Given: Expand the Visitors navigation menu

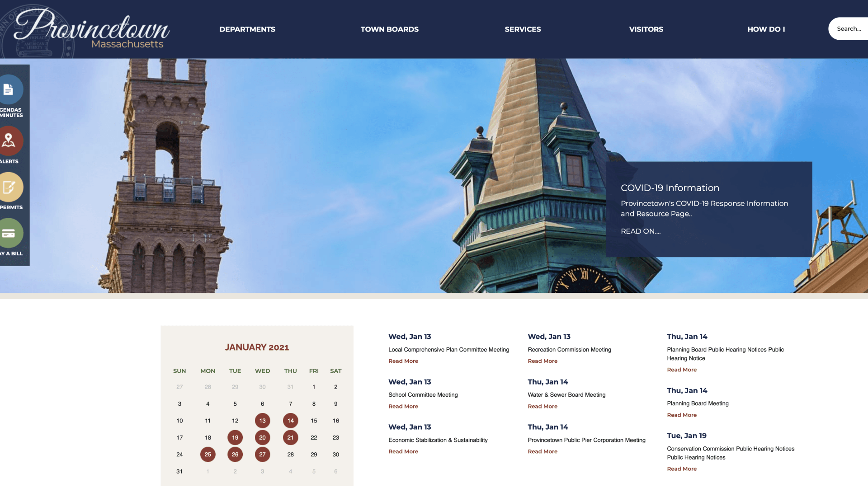Looking at the screenshot, I should pyautogui.click(x=646, y=29).
